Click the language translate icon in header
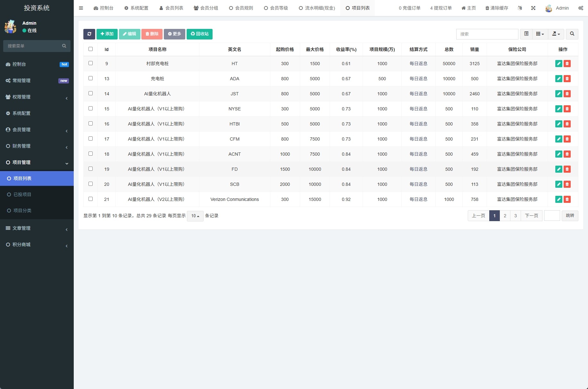 [x=520, y=8]
